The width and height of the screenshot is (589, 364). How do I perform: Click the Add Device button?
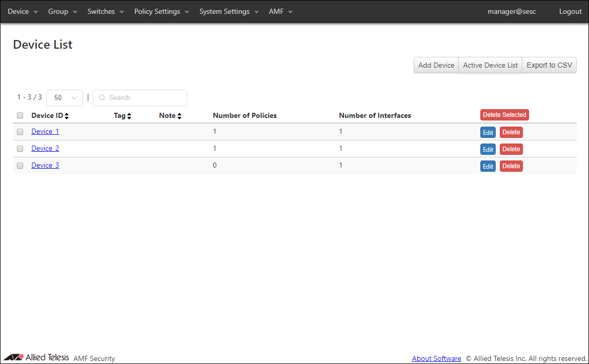click(436, 65)
